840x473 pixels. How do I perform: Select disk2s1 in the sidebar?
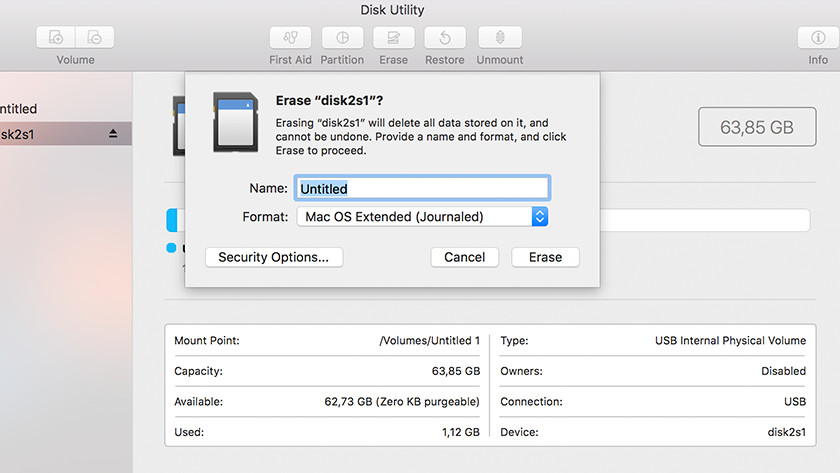click(40, 134)
